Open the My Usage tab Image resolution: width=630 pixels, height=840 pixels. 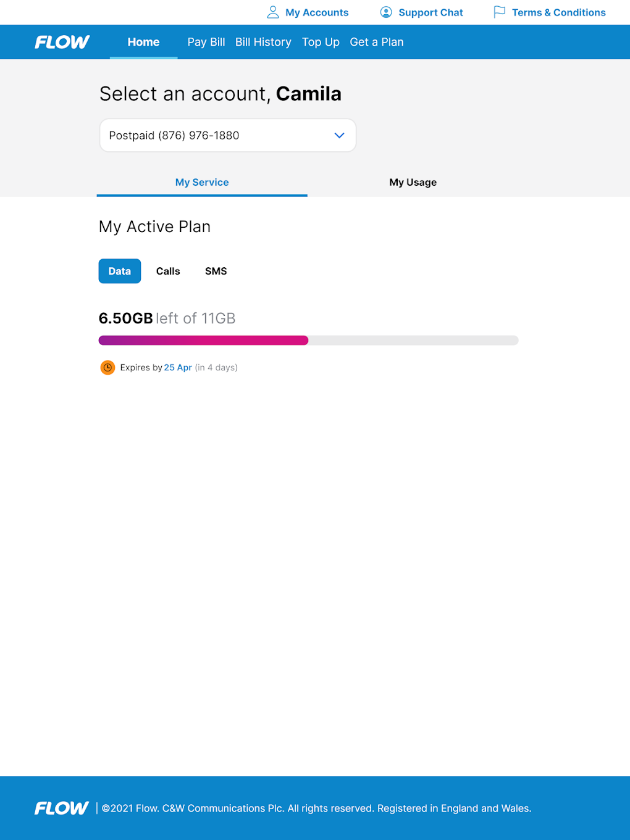tap(413, 182)
